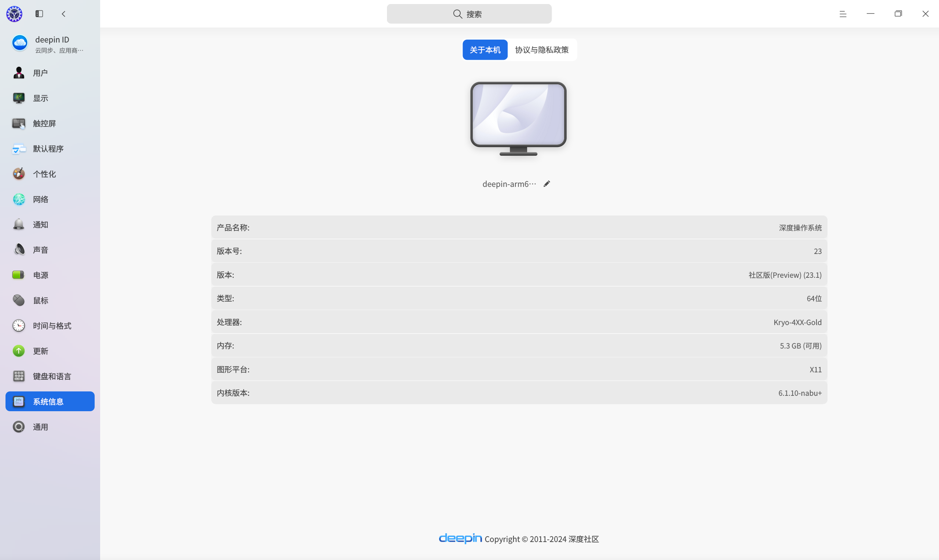Open the 触控屏 touchscreen settings

point(50,124)
